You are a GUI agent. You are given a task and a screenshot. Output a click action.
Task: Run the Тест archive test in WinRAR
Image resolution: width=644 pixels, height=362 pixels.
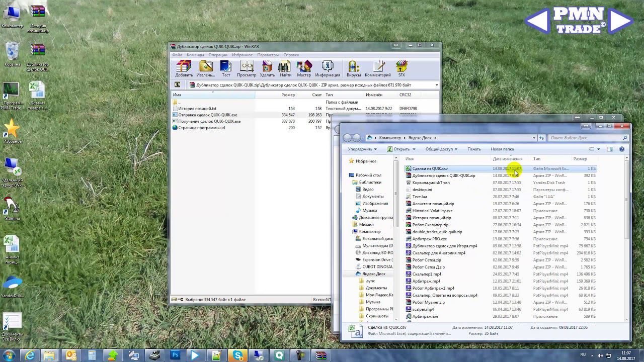[226, 69]
